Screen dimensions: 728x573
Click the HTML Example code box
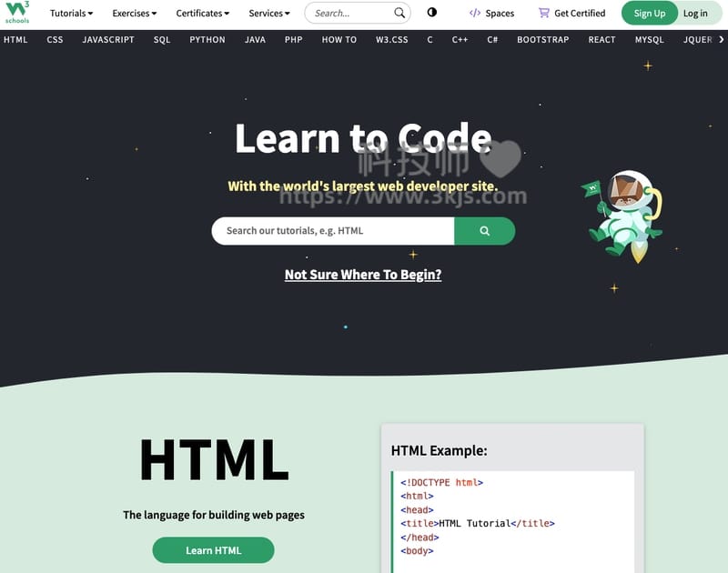512,522
